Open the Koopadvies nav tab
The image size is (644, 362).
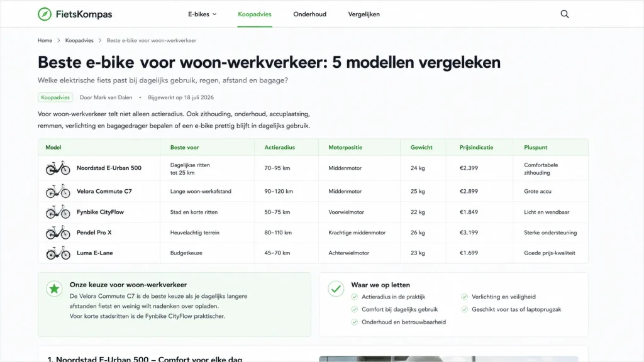(255, 14)
